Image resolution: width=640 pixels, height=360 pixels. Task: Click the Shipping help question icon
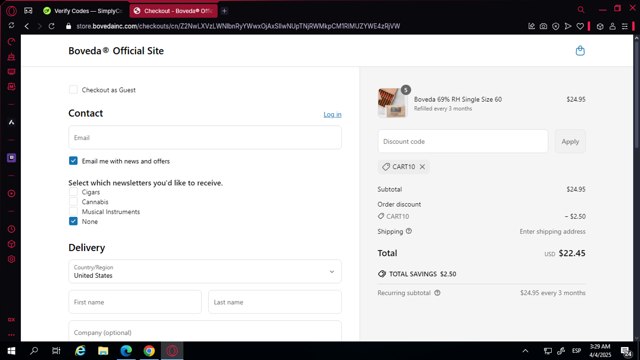(409, 231)
